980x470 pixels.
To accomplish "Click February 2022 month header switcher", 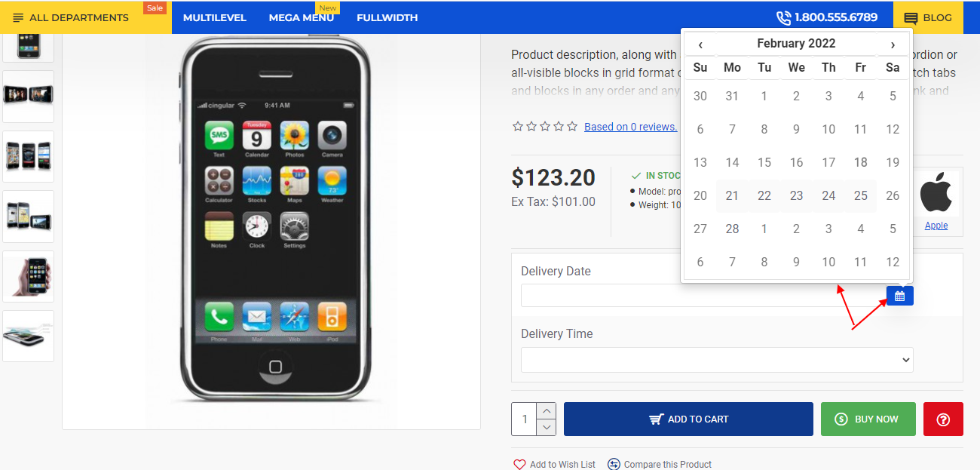I will [x=796, y=44].
